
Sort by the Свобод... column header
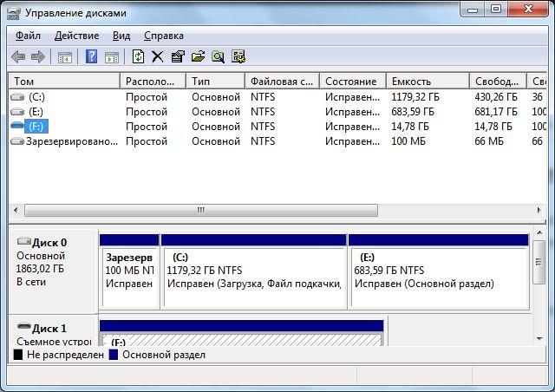(499, 82)
